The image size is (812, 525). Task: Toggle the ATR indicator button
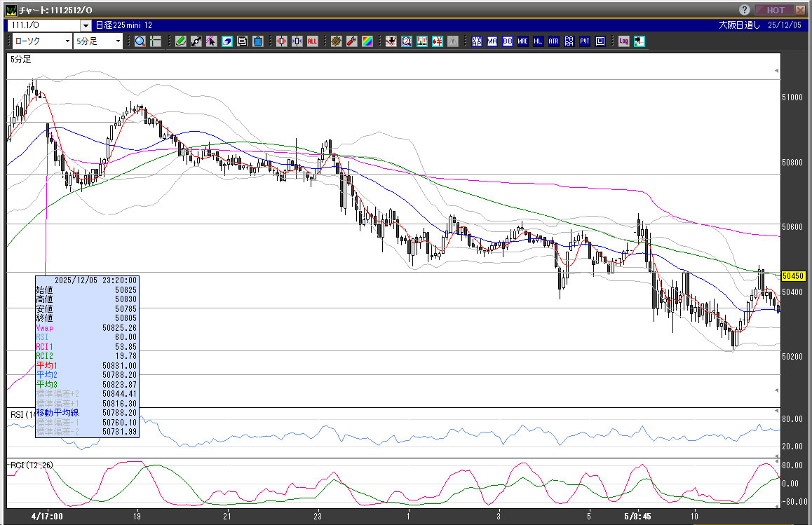point(554,41)
